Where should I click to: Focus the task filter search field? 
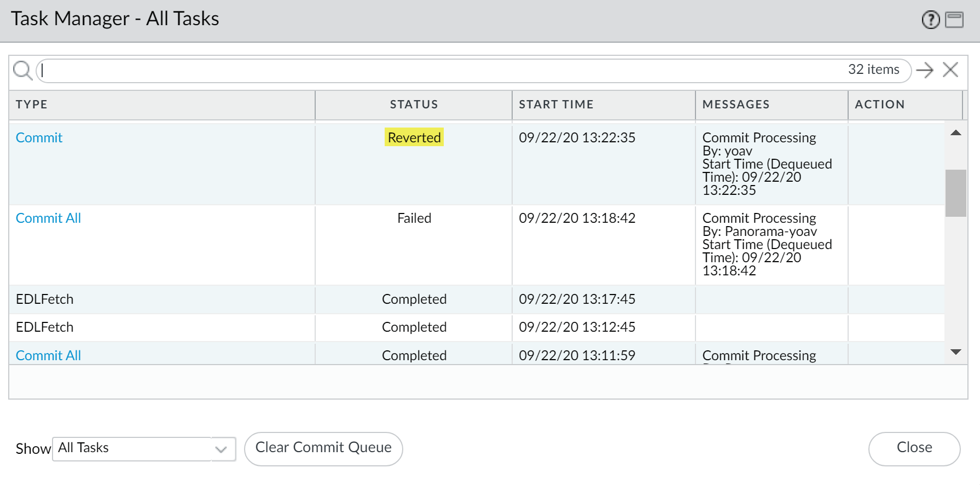coord(438,71)
